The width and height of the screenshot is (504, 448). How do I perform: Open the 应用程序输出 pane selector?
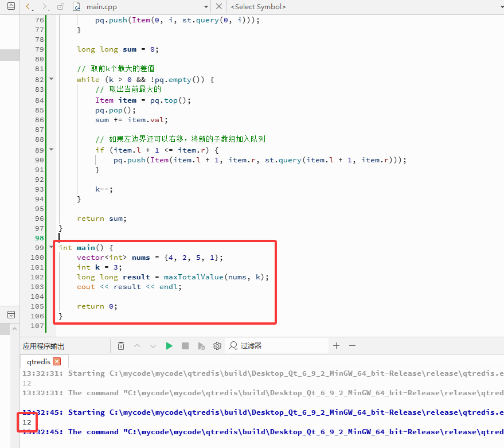pyautogui.click(x=44, y=346)
